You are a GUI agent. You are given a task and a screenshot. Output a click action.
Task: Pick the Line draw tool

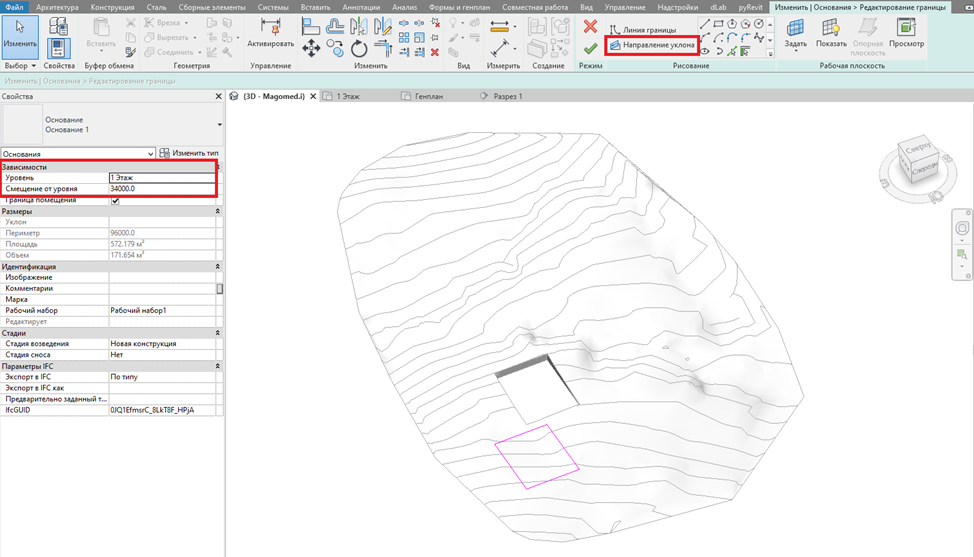coord(705,24)
